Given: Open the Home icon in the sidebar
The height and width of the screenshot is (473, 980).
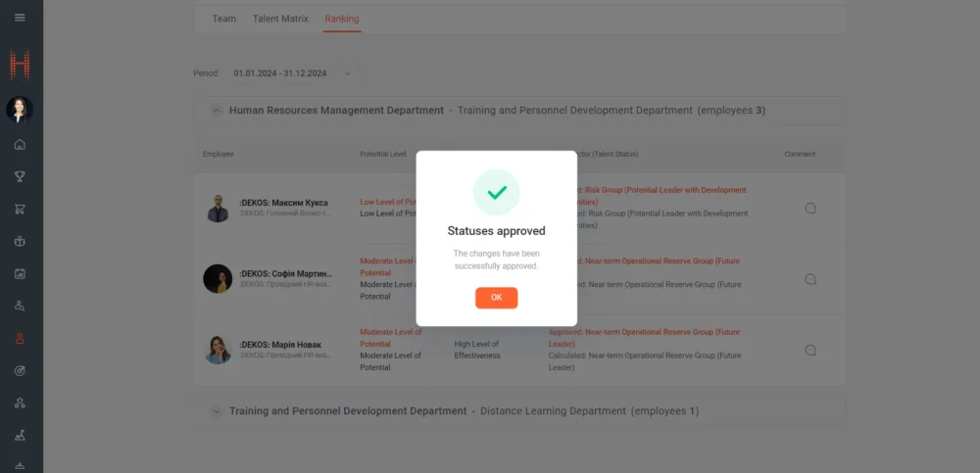Looking at the screenshot, I should pos(21,145).
